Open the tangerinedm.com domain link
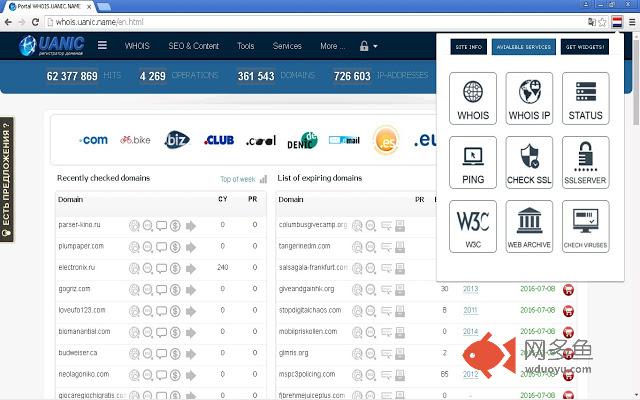 pyautogui.click(x=304, y=246)
